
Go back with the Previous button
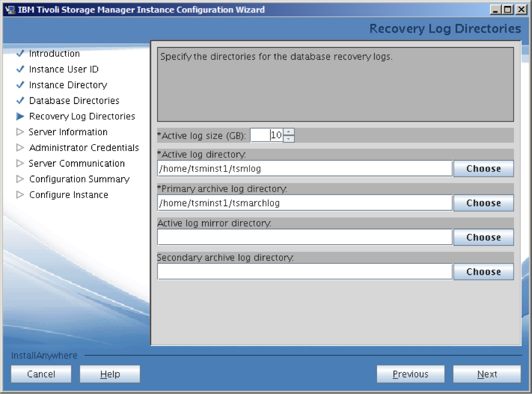(410, 374)
